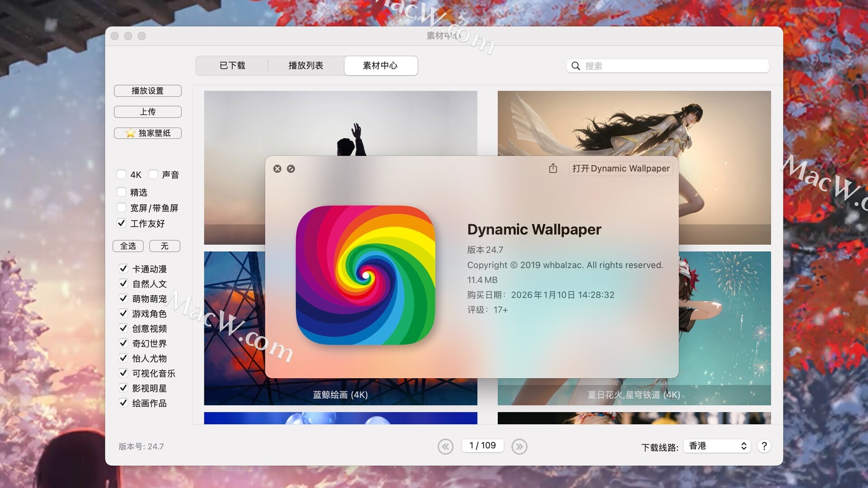Image resolution: width=868 pixels, height=488 pixels.
Task: Click the circled slash icon in popup
Action: click(291, 169)
